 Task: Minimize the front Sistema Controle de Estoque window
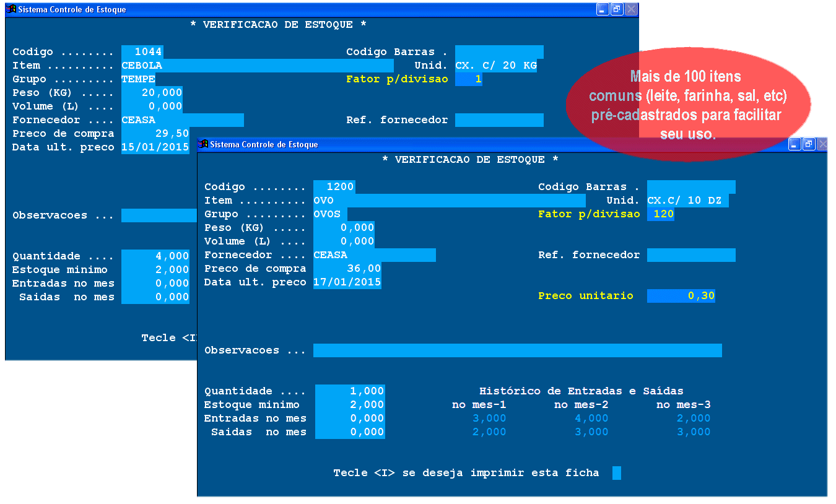pos(795,144)
